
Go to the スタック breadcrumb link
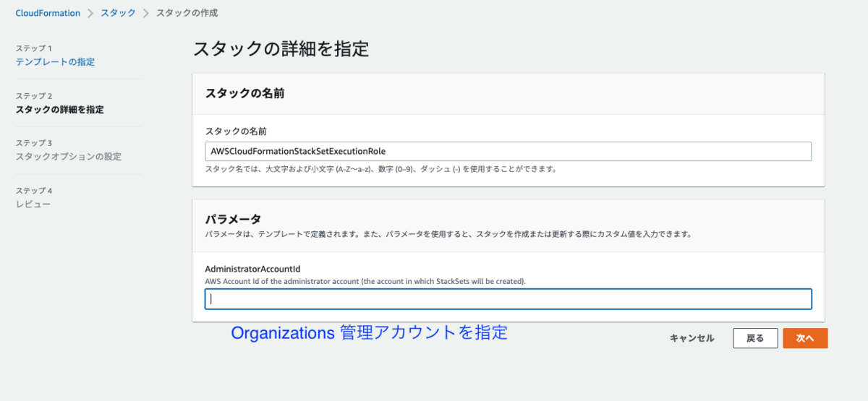(x=118, y=13)
